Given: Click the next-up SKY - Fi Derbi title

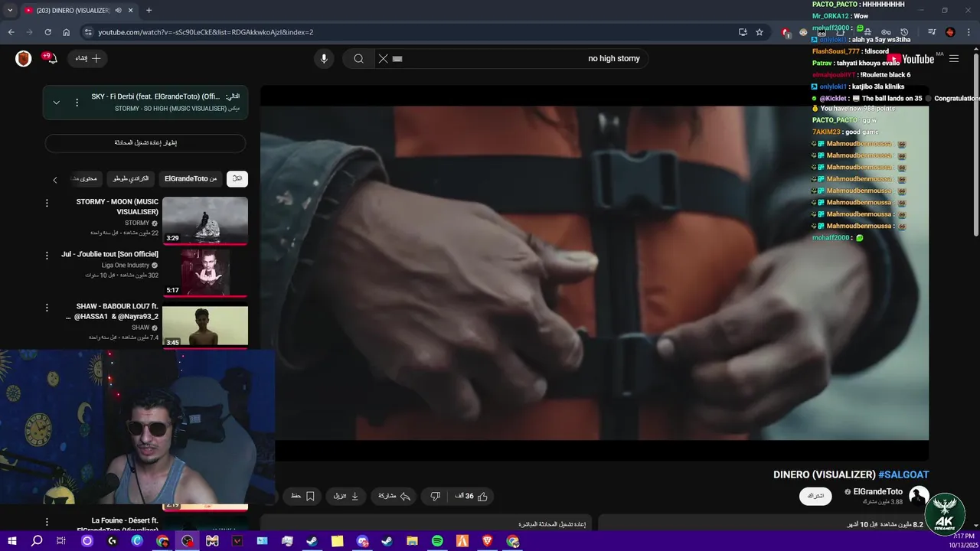Looking at the screenshot, I should point(156,96).
